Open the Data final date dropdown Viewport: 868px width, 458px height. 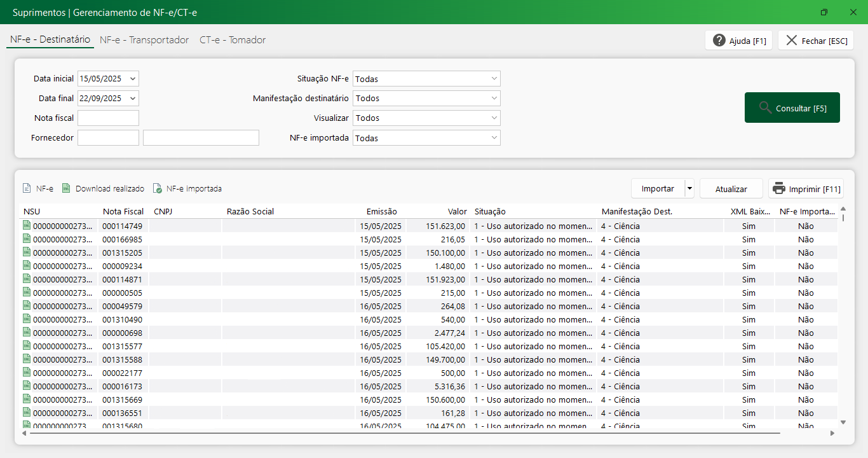tap(132, 99)
